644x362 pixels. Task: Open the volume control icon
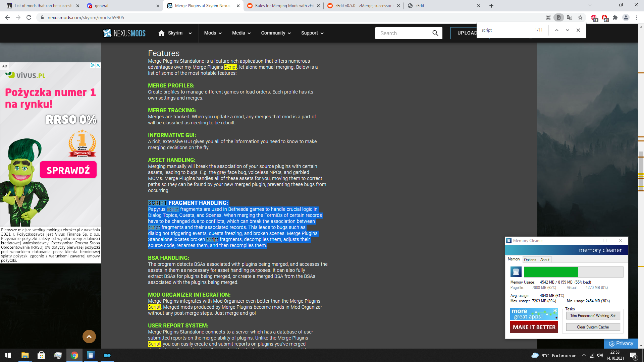tap(600, 355)
